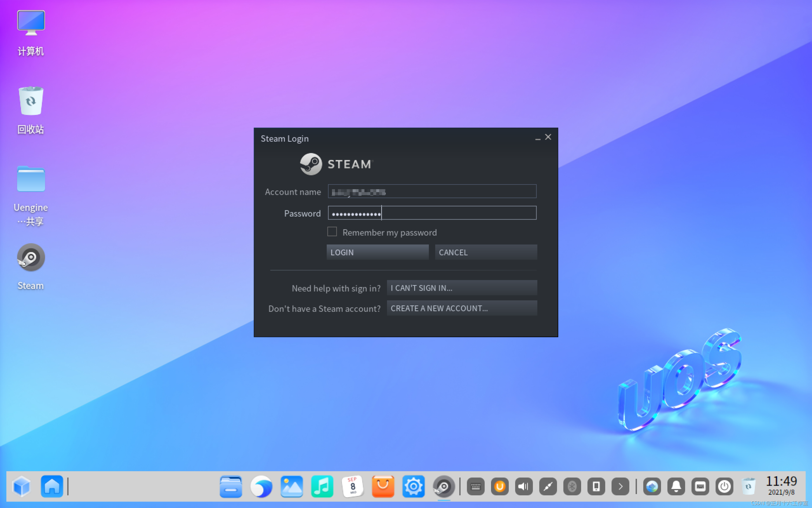Open the file manager from the dock
Image resolution: width=812 pixels, height=508 pixels.
pyautogui.click(x=231, y=486)
